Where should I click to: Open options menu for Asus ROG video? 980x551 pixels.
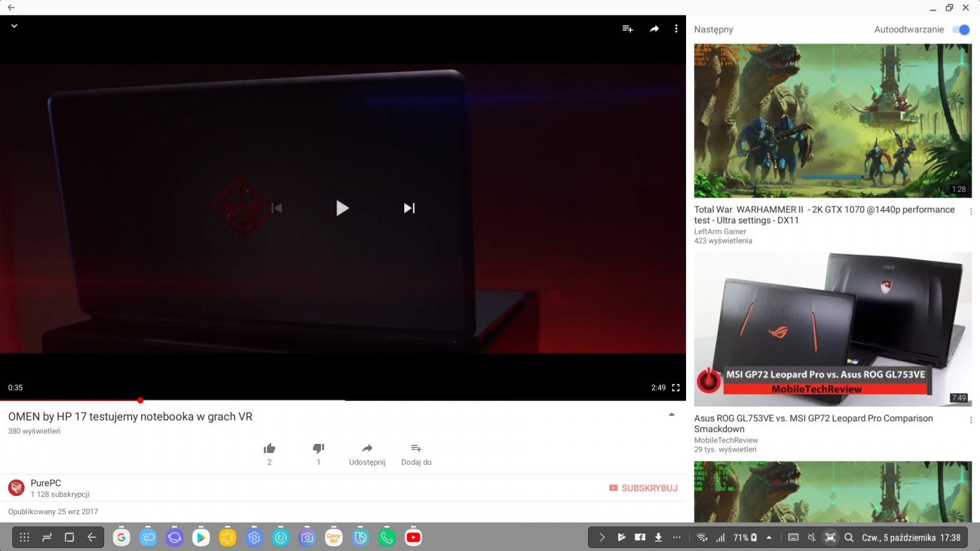(x=971, y=420)
